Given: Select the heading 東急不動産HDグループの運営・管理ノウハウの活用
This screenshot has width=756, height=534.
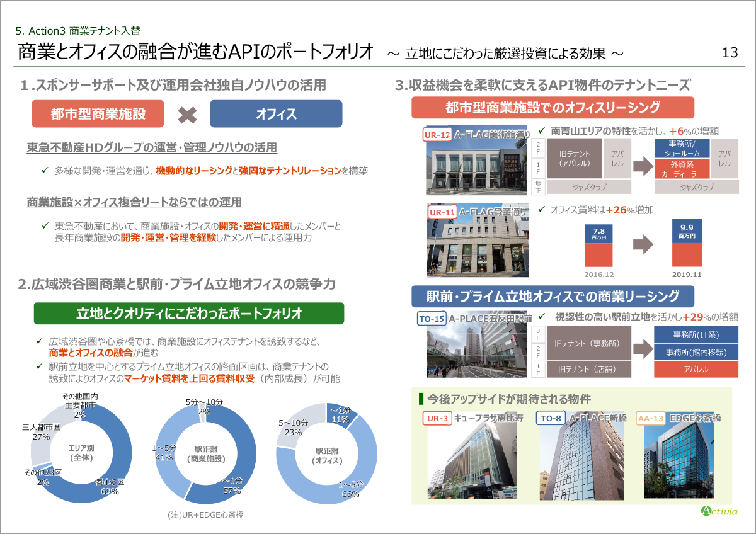Looking at the screenshot, I should [152, 148].
